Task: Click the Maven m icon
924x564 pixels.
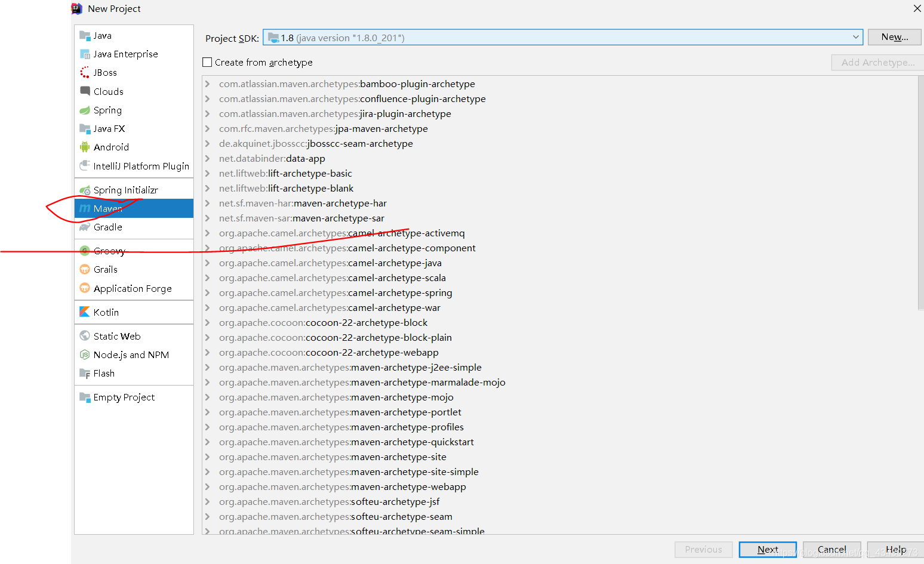Action: 85,208
